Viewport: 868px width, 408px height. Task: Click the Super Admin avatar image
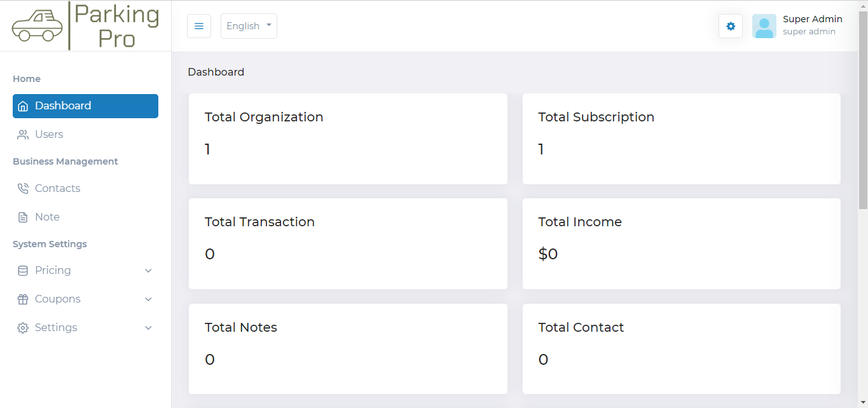coord(764,26)
